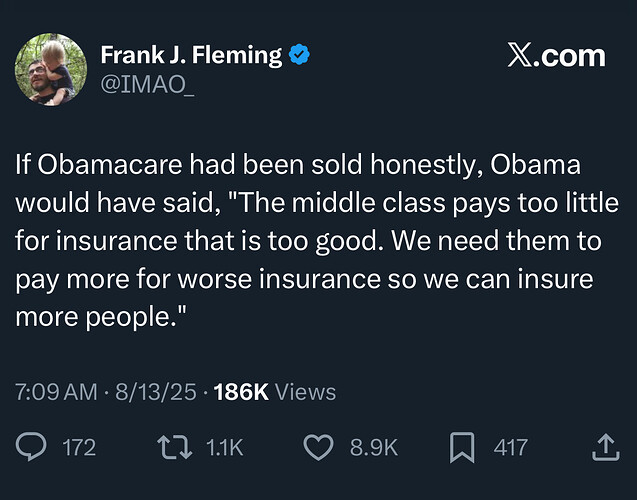Click the 8/13/25 post date
Viewport: 637px width, 500px height.
point(157,392)
